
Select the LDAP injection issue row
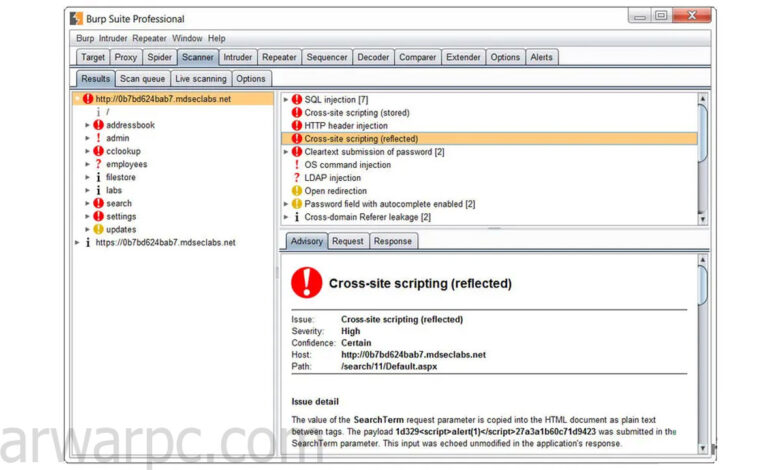tap(489, 178)
